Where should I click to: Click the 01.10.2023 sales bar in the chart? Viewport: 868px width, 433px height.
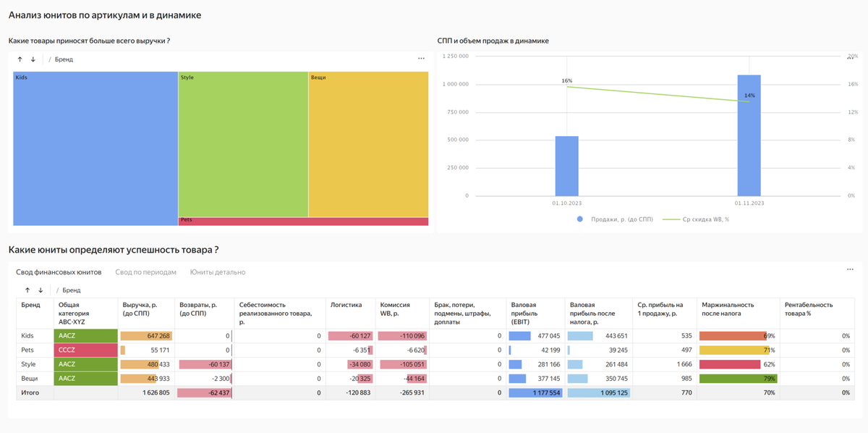coord(566,166)
